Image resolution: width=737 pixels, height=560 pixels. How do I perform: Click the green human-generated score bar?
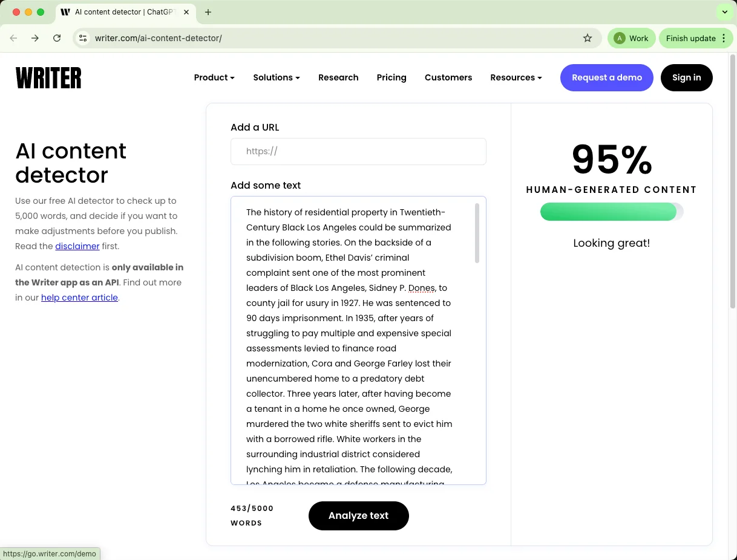pyautogui.click(x=612, y=212)
